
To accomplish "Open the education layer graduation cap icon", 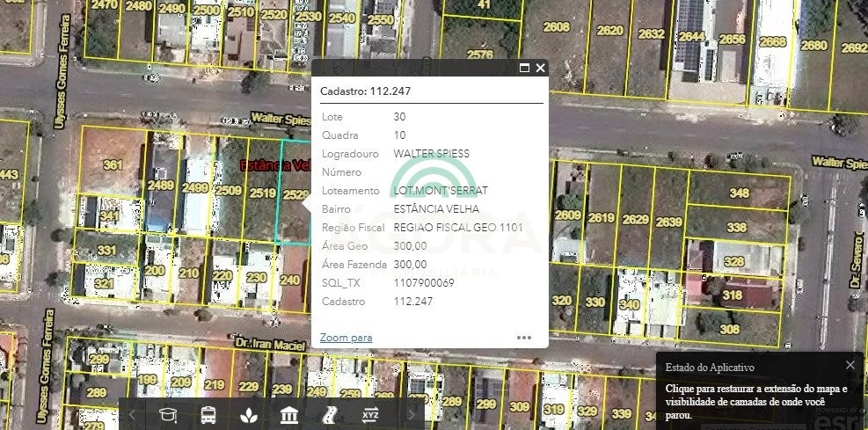I will tap(168, 414).
